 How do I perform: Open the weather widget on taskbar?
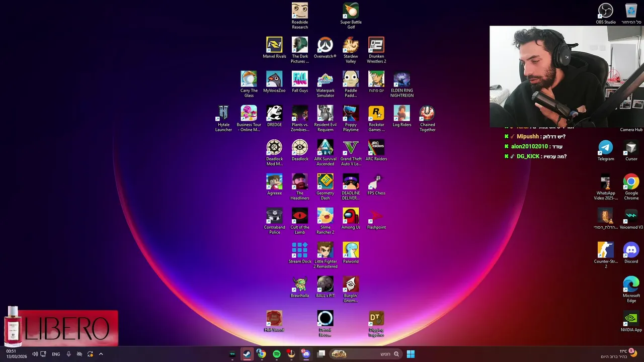[x=620, y=354]
